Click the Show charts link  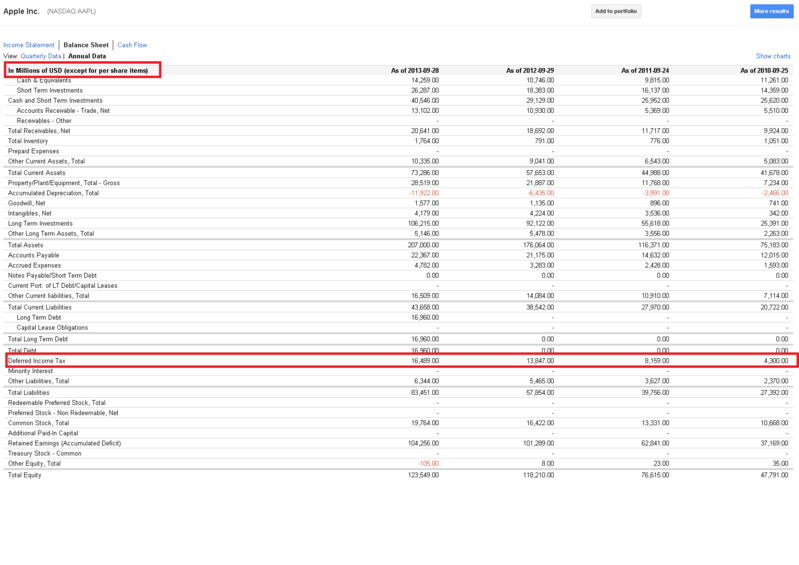773,56
